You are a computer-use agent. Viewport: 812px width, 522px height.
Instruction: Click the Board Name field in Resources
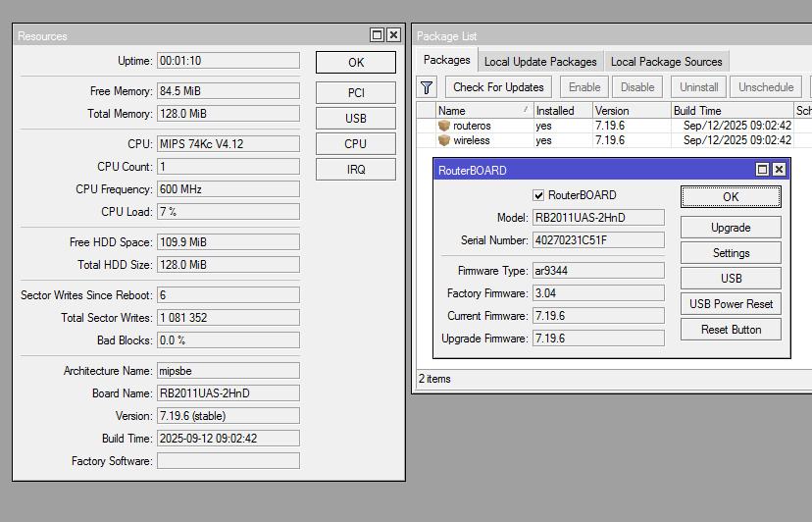tap(228, 392)
